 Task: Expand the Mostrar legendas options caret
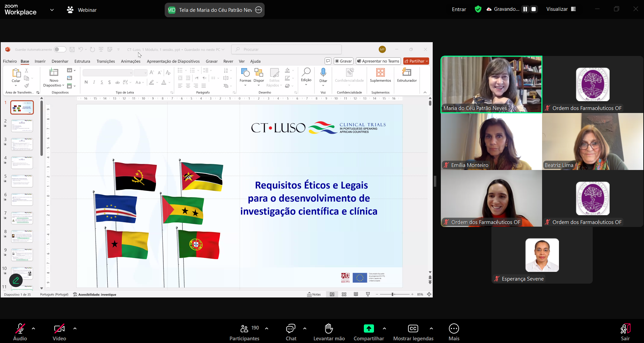(x=431, y=328)
